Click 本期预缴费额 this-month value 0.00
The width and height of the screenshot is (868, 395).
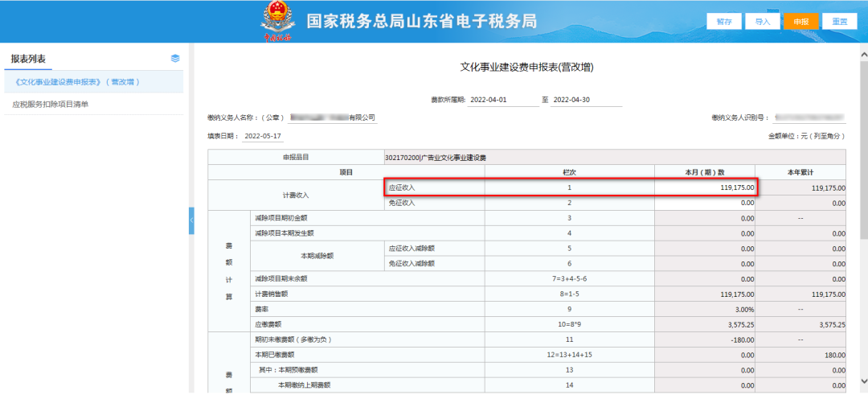[x=705, y=369]
